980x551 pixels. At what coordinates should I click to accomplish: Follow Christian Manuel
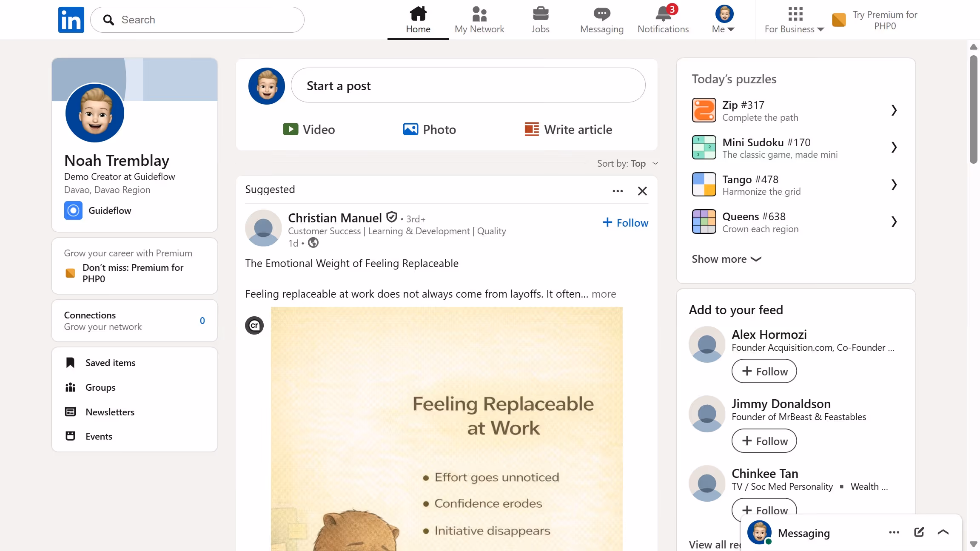pyautogui.click(x=625, y=222)
